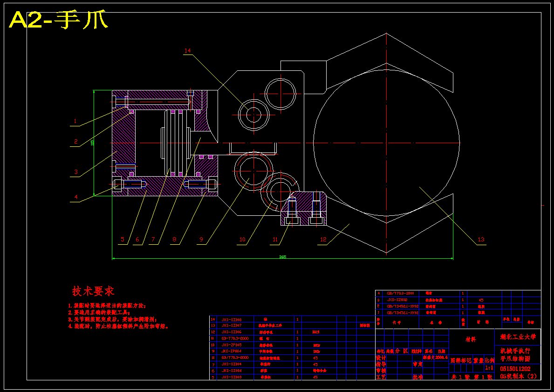Image resolution: width=554 pixels, height=392 pixels.
Task: Click the green horizontal dimension value 365
Action: click(x=283, y=257)
